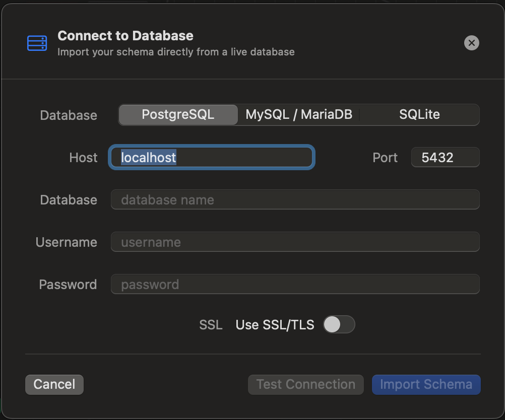Switch to MySQL / MariaDB option
This screenshot has width=505, height=420.
298,114
